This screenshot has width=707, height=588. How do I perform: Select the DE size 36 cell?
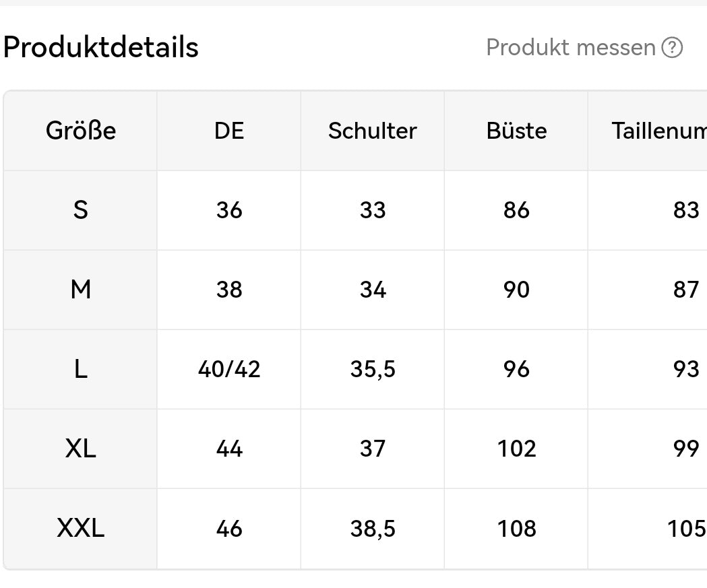pyautogui.click(x=229, y=210)
